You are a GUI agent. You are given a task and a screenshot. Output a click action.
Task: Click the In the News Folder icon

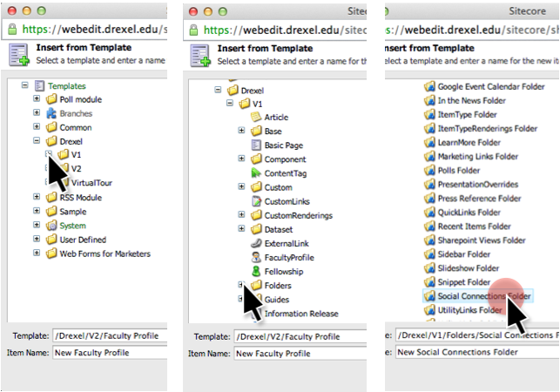429,100
